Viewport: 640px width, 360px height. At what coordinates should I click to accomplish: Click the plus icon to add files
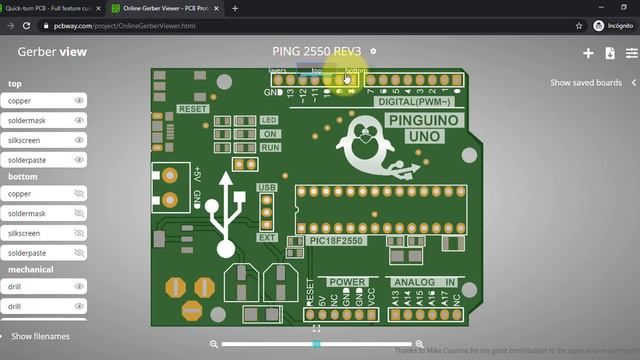pyautogui.click(x=588, y=53)
